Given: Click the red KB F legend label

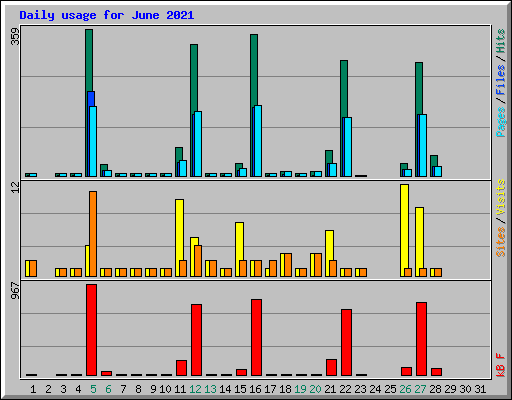Looking at the screenshot, I should pyautogui.click(x=500, y=365).
